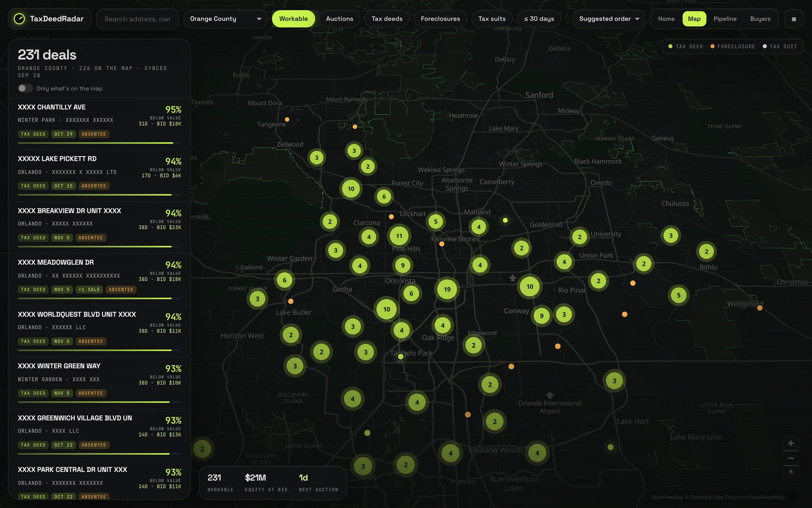Screen dimensions: 812x508
Task: Toggle the Auctions filter chip
Action: [339, 19]
